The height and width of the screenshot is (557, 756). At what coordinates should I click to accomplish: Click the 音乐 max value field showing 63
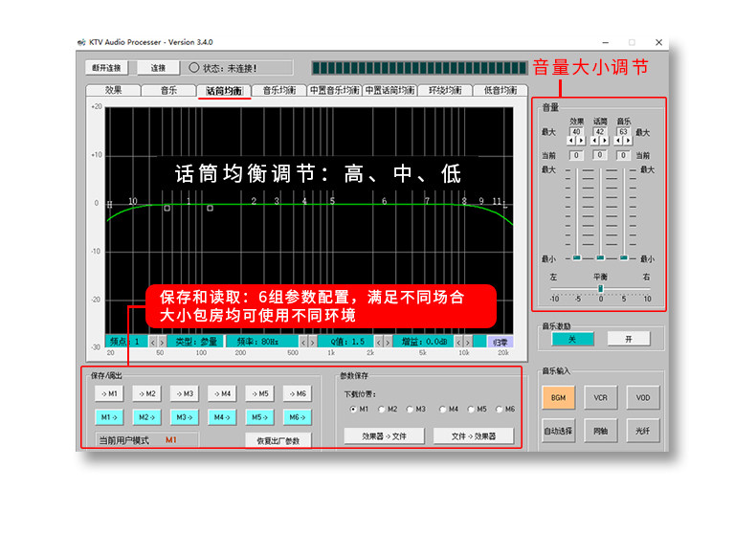tap(623, 132)
